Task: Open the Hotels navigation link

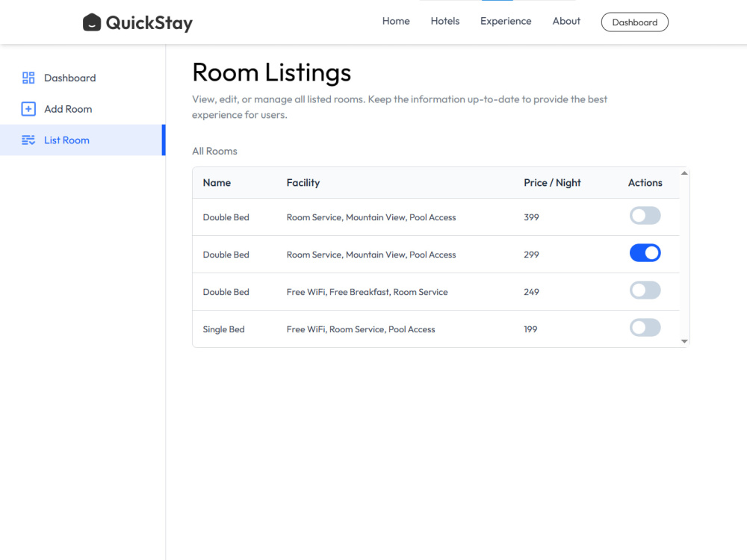Action: click(x=445, y=21)
